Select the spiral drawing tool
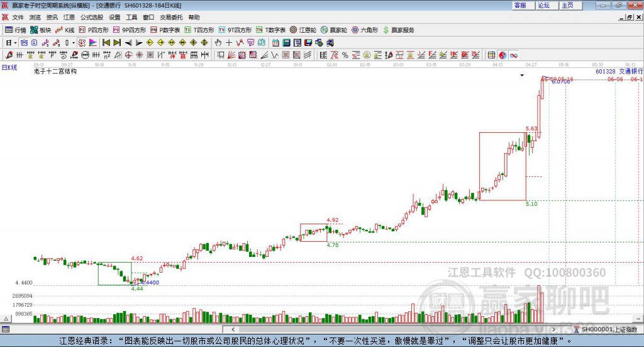The image size is (644, 347). click(x=64, y=55)
